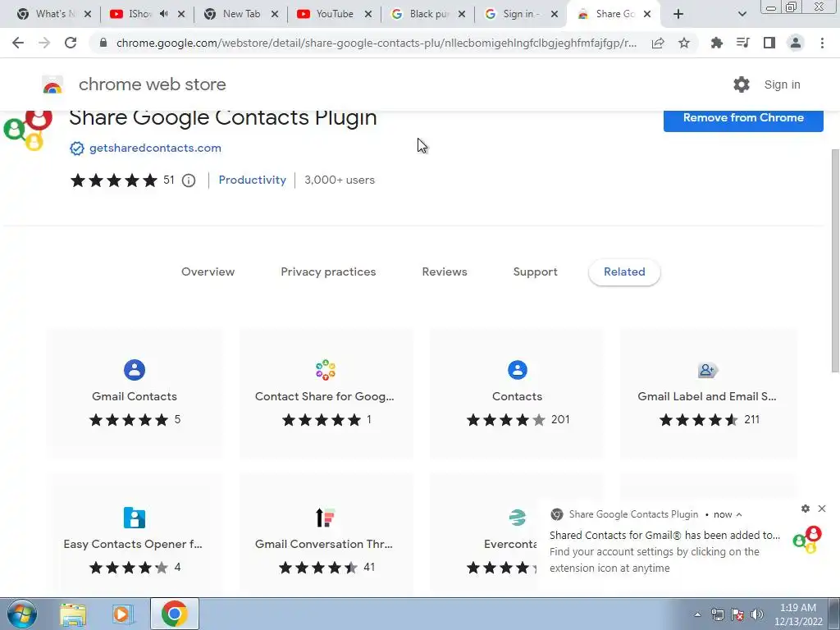
Task: Switch to the New Tab tab
Action: tap(241, 14)
